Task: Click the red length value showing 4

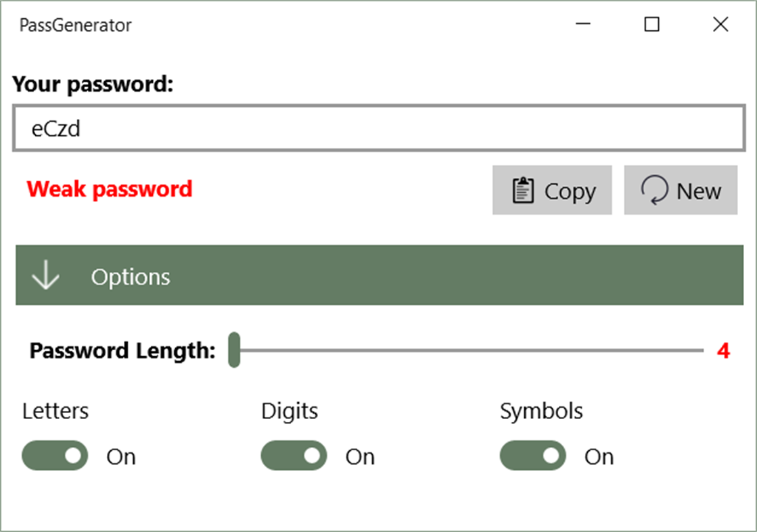Action: pos(724,350)
